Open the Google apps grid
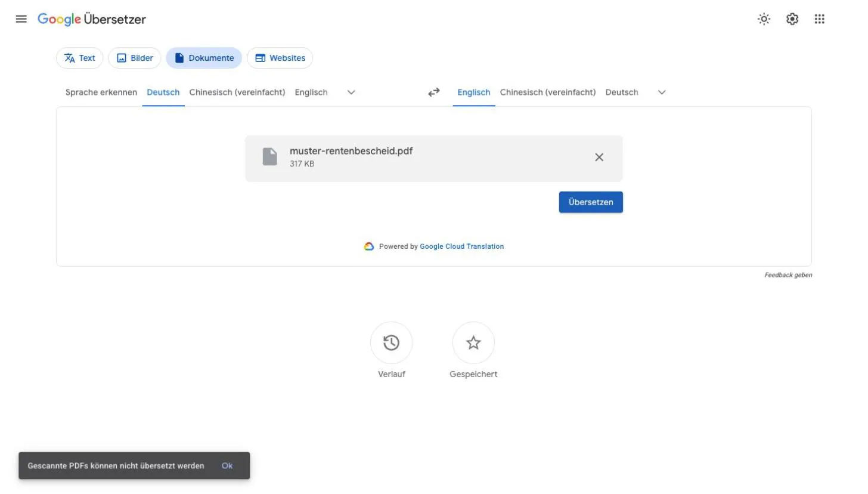 820,19
